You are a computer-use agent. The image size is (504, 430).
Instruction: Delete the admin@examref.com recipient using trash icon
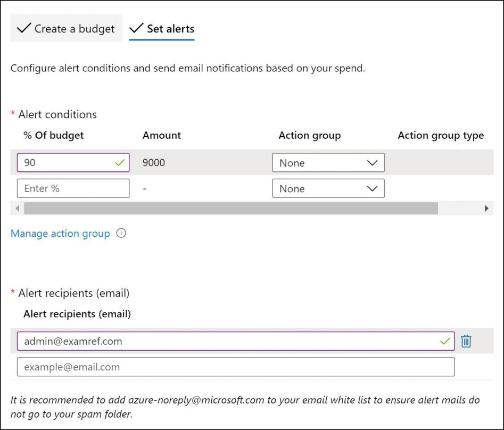pos(466,341)
